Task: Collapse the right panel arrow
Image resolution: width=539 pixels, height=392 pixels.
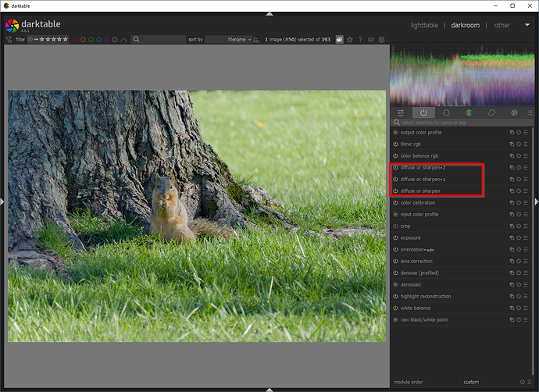Action: [x=537, y=201]
